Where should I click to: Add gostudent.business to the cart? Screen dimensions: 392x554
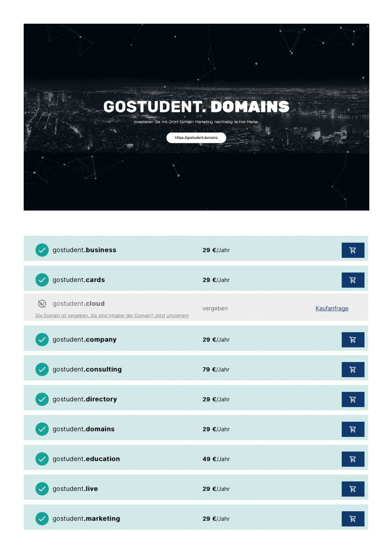pyautogui.click(x=353, y=250)
